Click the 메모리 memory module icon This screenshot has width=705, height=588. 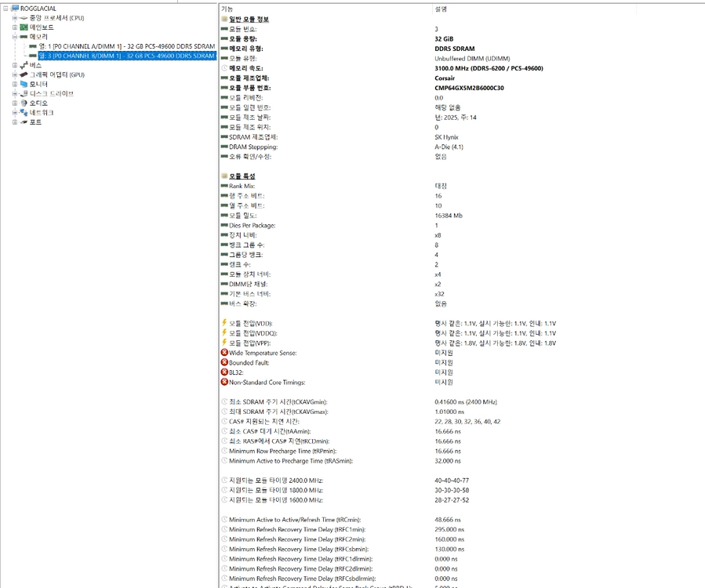point(24,37)
